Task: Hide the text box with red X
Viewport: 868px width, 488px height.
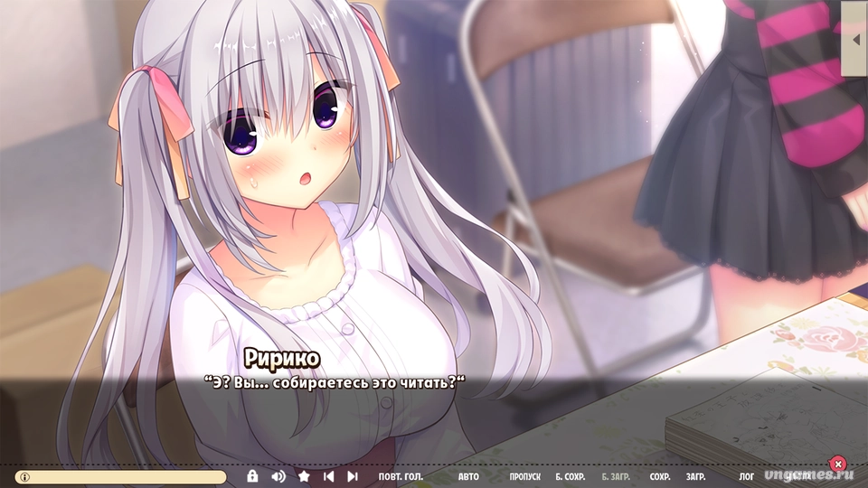Action: coord(838,464)
